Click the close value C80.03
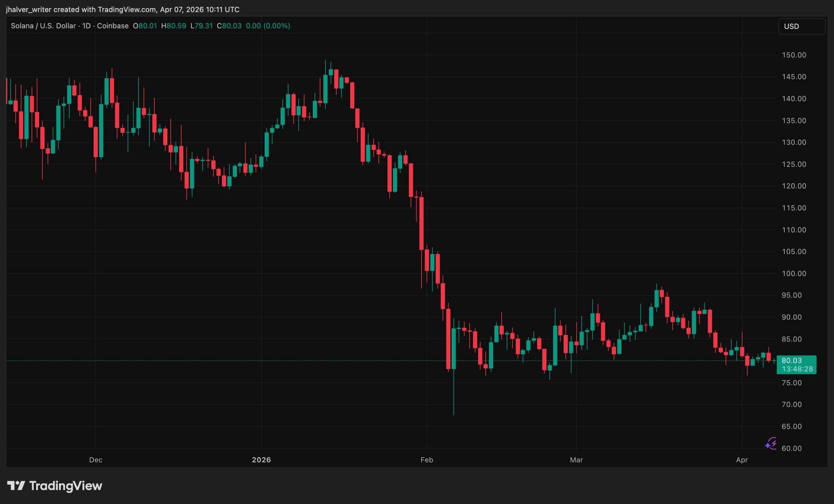 click(x=229, y=26)
